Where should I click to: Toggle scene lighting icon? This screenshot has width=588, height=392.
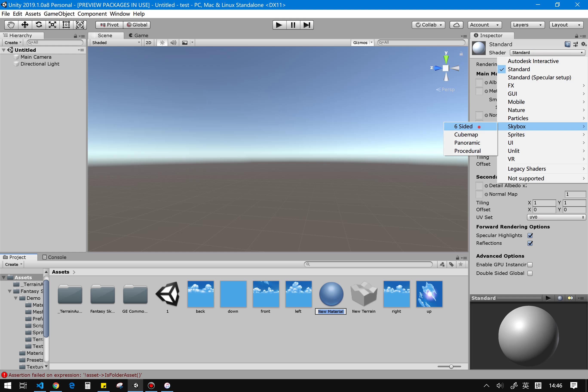point(162,43)
